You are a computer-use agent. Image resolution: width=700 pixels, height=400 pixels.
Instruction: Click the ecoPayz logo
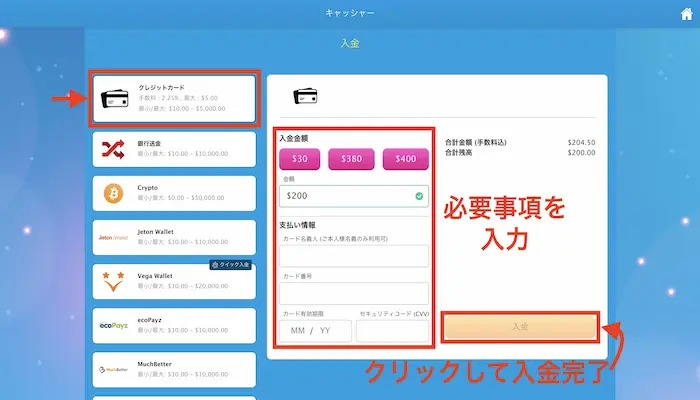tap(113, 325)
